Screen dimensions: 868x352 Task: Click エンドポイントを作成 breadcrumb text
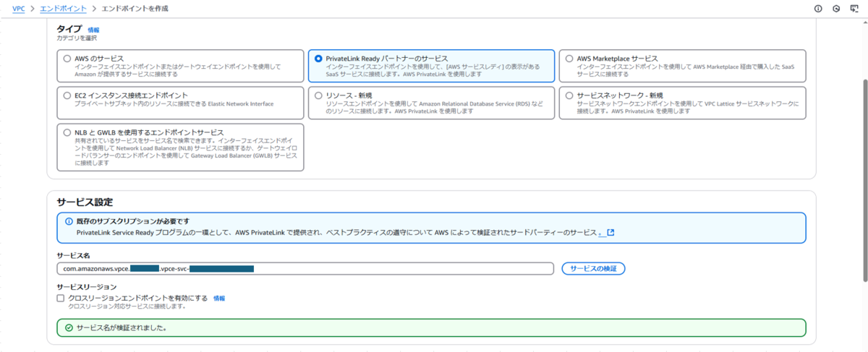135,9
